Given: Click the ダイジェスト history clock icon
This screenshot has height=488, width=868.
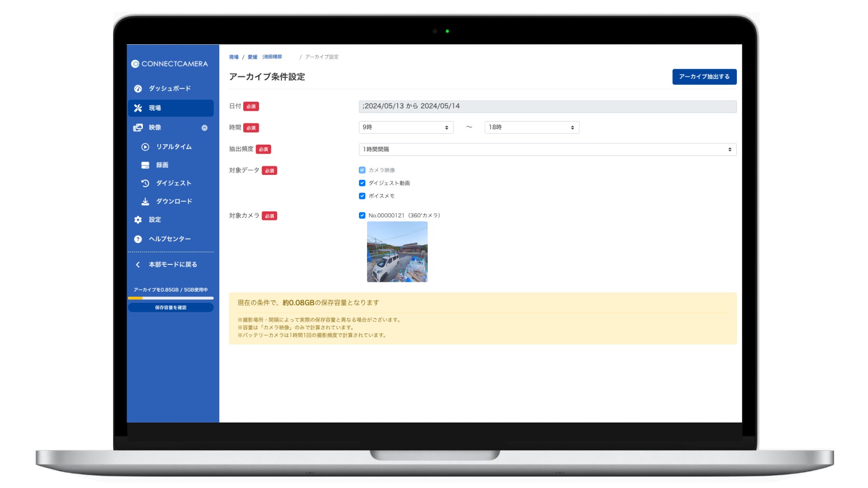Looking at the screenshot, I should [145, 183].
